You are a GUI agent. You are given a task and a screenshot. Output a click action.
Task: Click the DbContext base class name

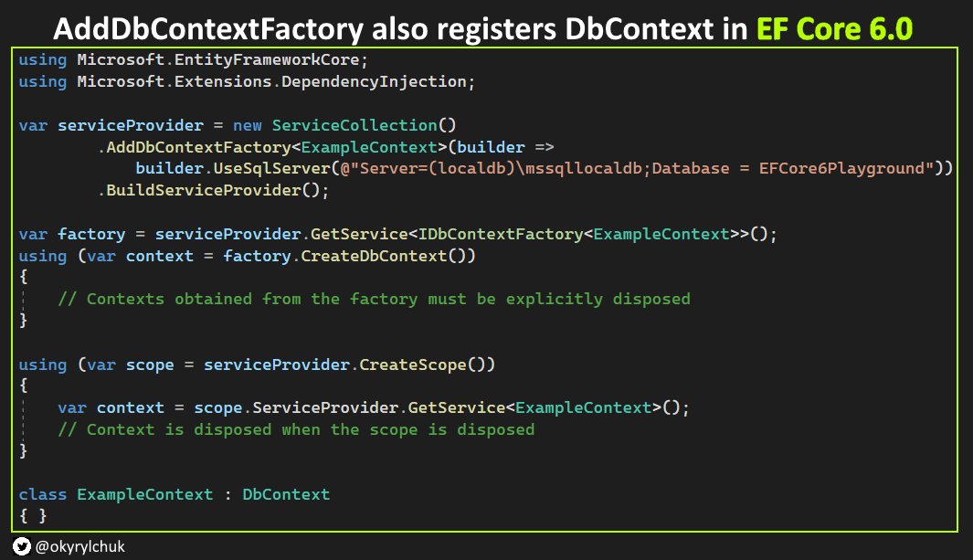[x=285, y=494]
